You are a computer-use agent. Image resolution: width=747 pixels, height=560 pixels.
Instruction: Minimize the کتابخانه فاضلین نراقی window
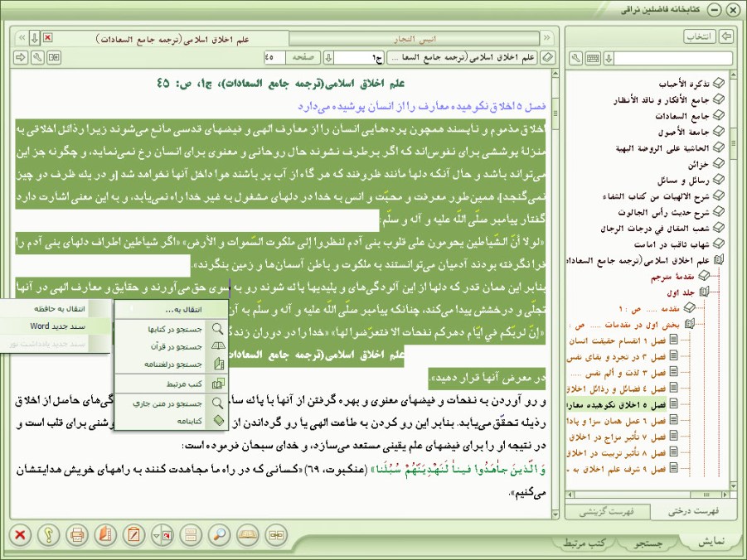coord(714,11)
